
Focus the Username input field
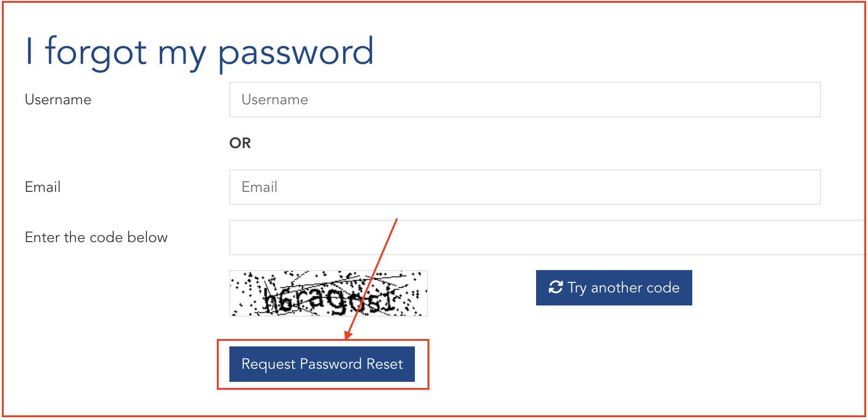(x=524, y=100)
